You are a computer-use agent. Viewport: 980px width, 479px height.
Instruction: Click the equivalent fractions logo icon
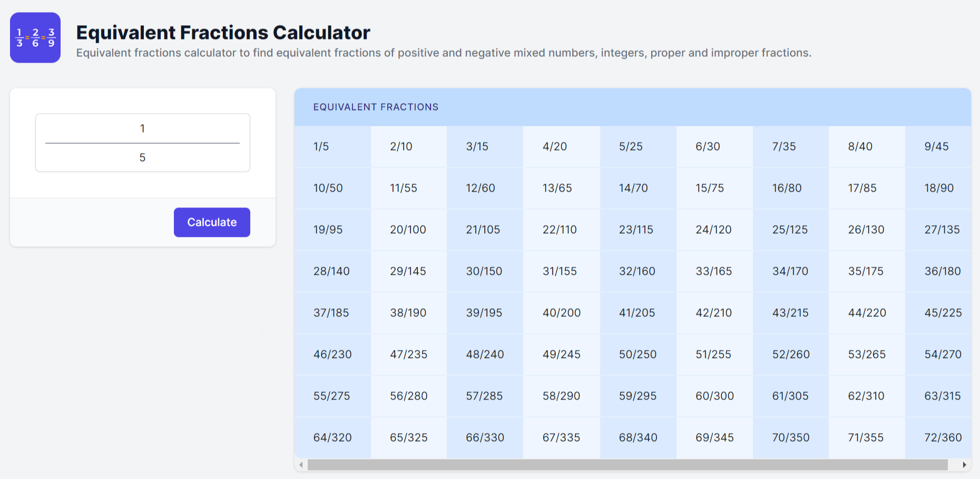(35, 38)
